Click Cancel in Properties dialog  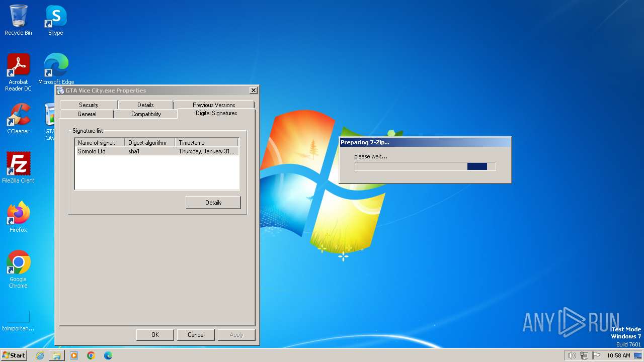(x=196, y=335)
